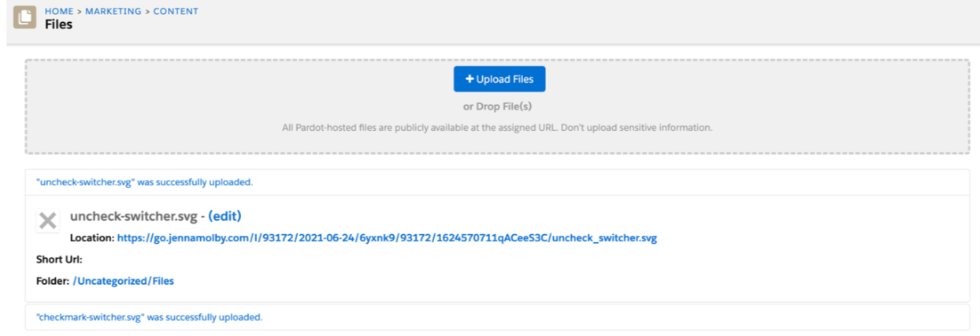Image resolution: width=980 pixels, height=336 pixels.
Task: Go to HOME in the breadcrumb
Action: pos(59,11)
